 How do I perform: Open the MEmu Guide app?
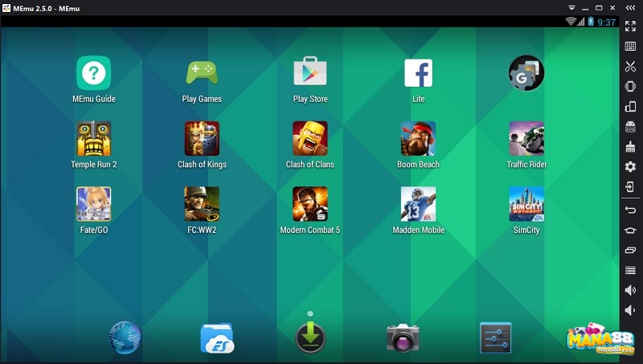[x=93, y=73]
